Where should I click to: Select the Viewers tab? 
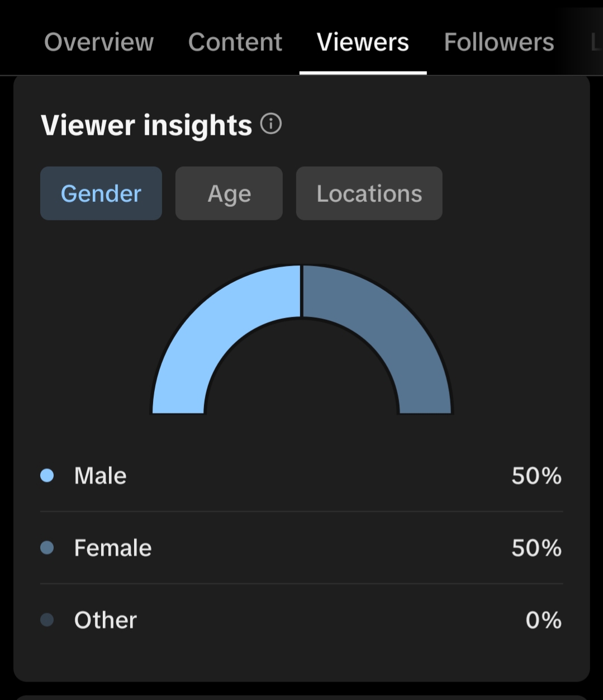click(x=363, y=42)
